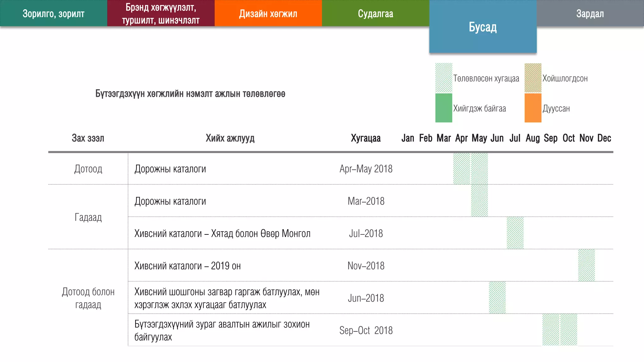Click the solid green Хийгдэж байгаа swatch
Screen dimensions: 644x362
pos(443,108)
